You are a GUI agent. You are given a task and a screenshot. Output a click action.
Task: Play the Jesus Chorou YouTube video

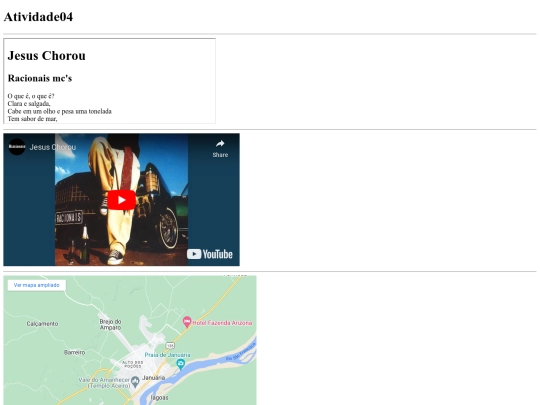click(122, 200)
